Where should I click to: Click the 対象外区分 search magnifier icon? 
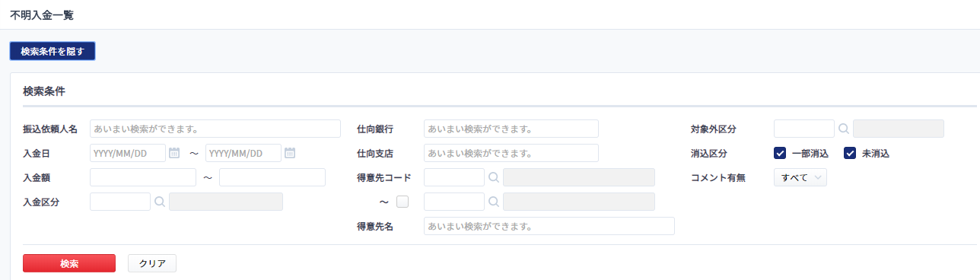(844, 129)
